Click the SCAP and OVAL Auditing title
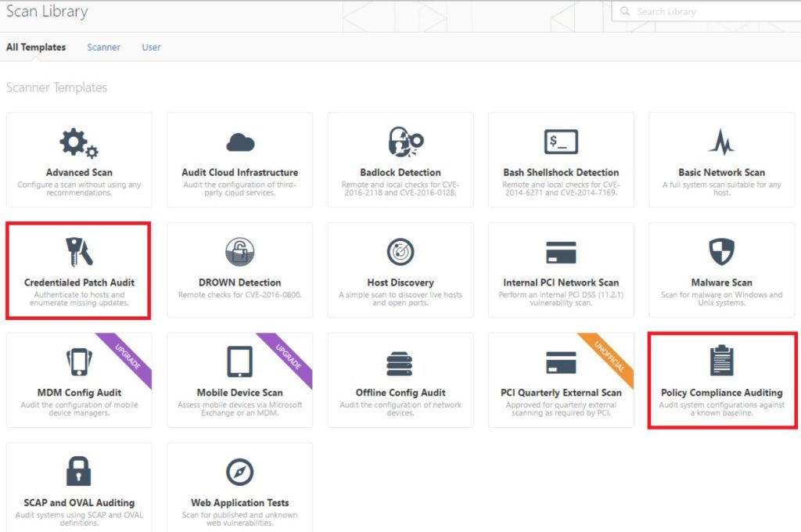Image resolution: width=801 pixels, height=532 pixels. tap(79, 503)
